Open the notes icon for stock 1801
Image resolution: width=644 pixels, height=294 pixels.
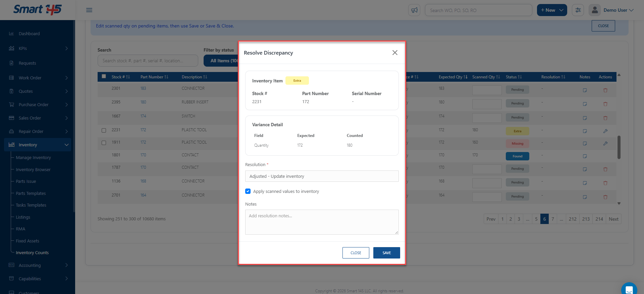(x=585, y=156)
